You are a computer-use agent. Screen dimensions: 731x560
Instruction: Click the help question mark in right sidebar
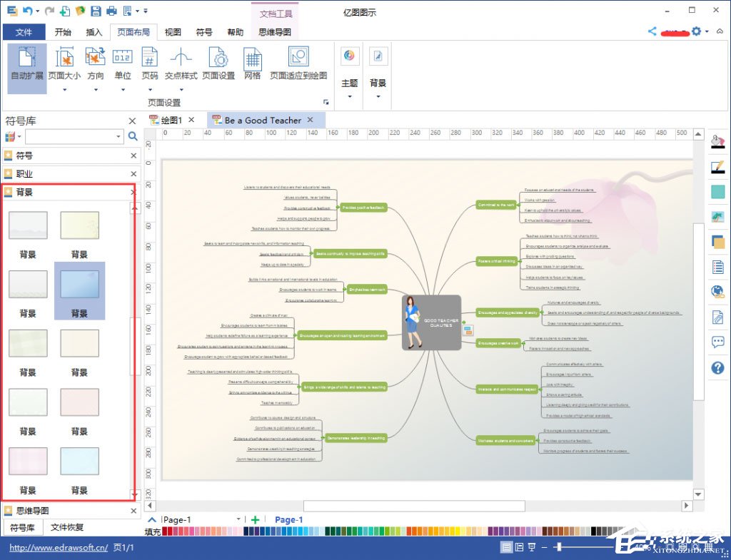click(x=717, y=368)
